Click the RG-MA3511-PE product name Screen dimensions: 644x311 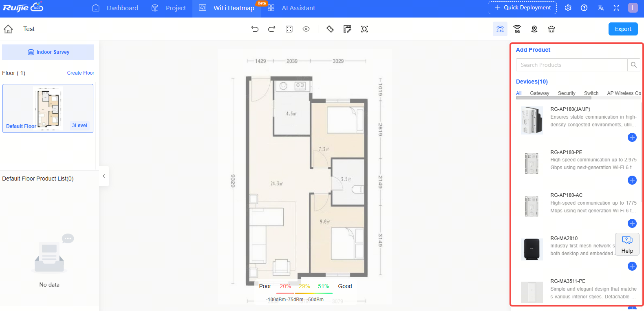tap(568, 281)
